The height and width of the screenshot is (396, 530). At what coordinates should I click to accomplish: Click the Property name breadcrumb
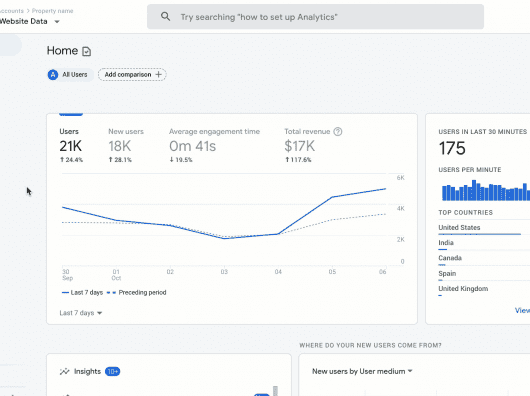pyautogui.click(x=52, y=11)
